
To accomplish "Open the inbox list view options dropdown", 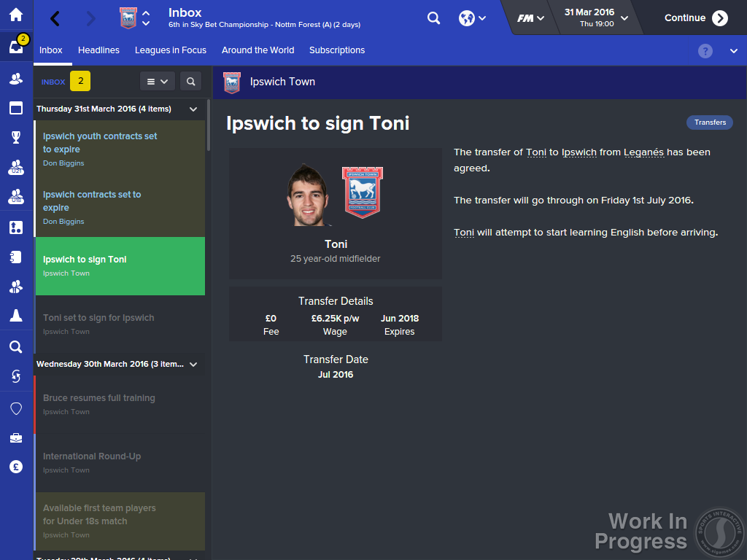I will tap(158, 82).
